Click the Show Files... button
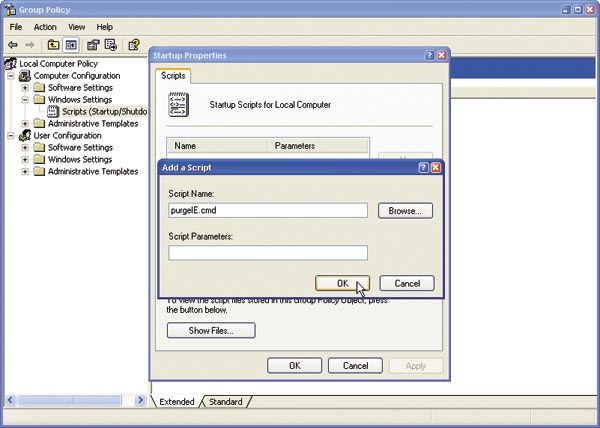Viewport: 600px width, 428px height. 210,330
